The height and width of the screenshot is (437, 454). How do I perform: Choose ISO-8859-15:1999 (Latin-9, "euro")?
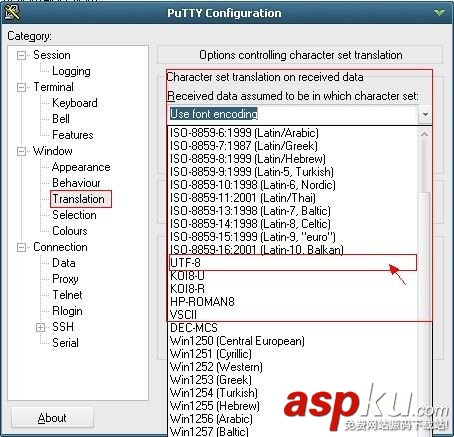click(x=293, y=237)
